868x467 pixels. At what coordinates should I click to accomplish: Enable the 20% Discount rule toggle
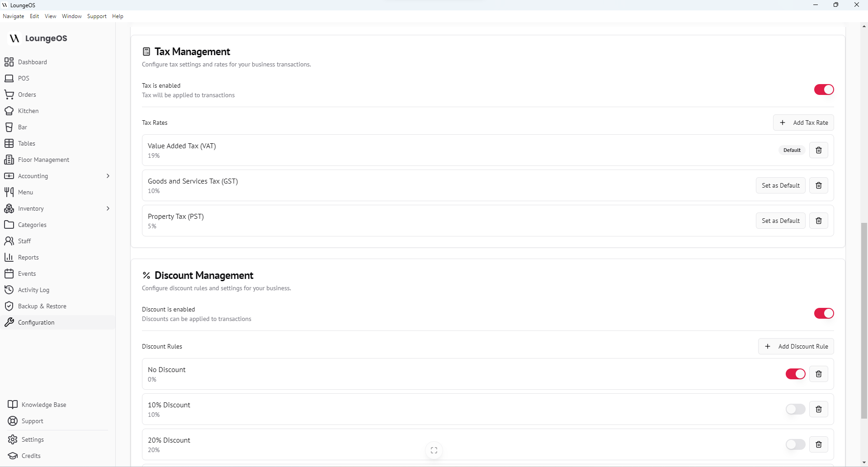tap(795, 444)
